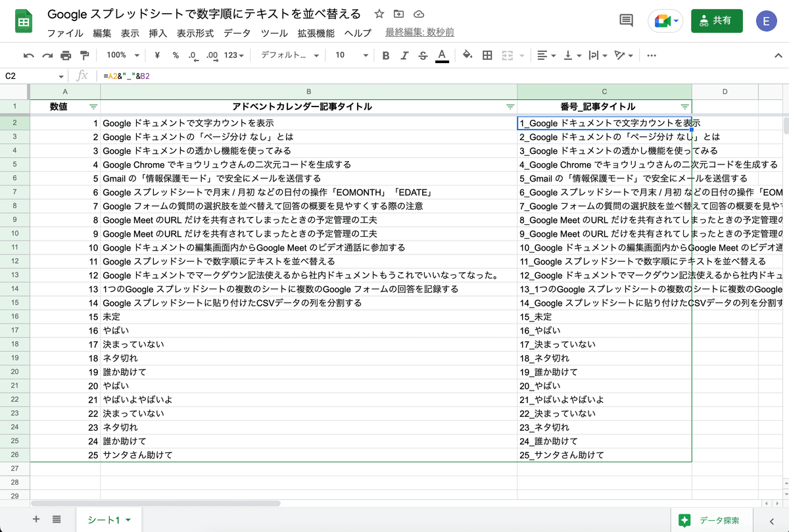Start a Google Meet call
The height and width of the screenshot is (532, 789).
coord(665,20)
